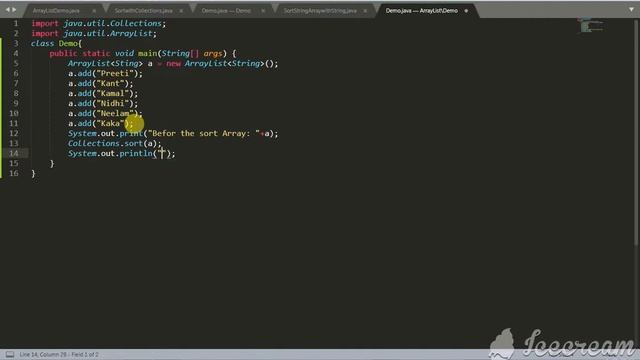Click on "Befor the sort Array: " string
This screenshot has width=640, height=360.
click(204, 133)
